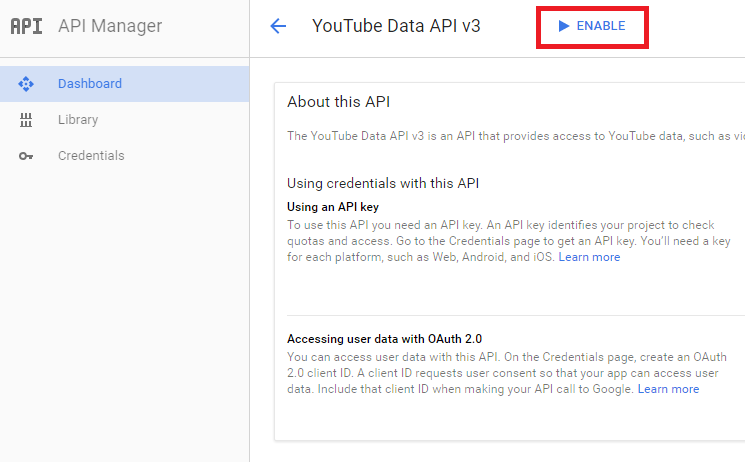Click the Credentials key icon
Screen dimensions: 745x462
coord(27,156)
